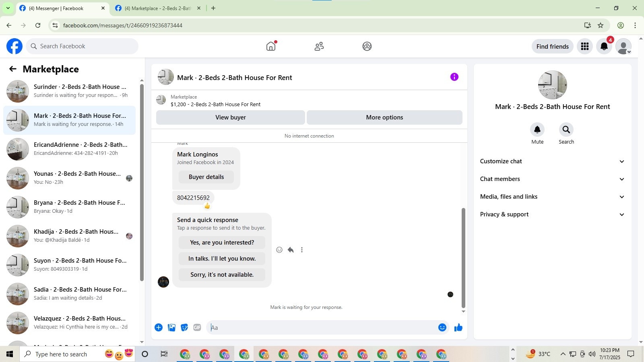Choose a GIF in composer

[197, 327]
